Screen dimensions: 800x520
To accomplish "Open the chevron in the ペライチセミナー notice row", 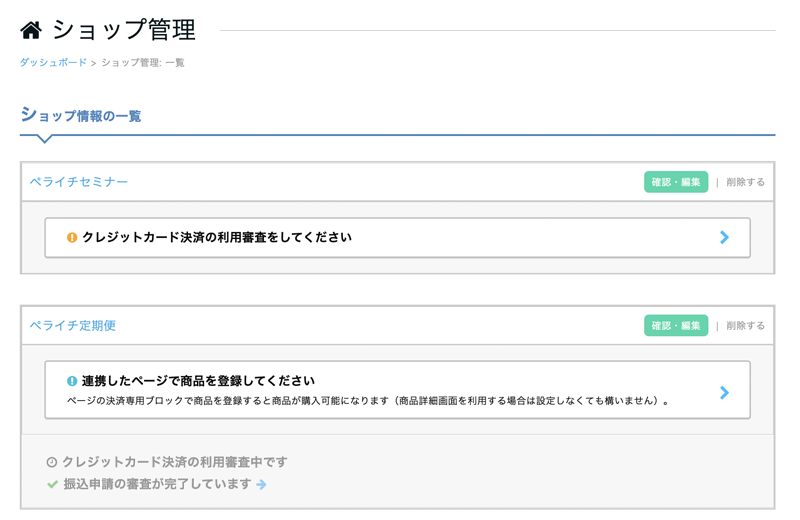I will [x=724, y=238].
